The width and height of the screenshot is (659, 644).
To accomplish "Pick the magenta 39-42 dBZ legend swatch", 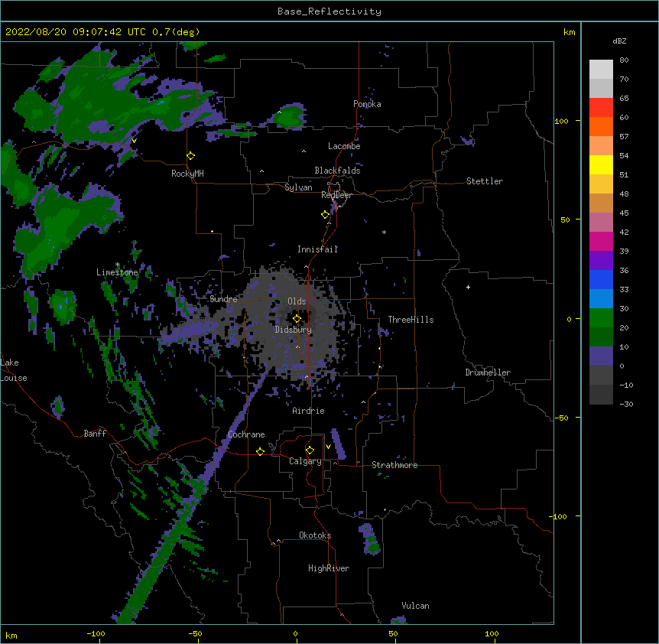I will pyautogui.click(x=601, y=241).
